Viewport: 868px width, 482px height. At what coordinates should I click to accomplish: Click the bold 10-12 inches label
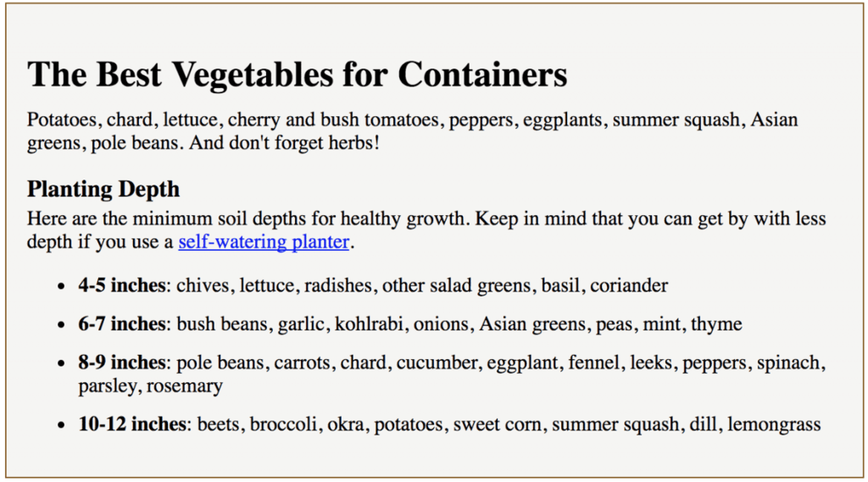tap(132, 424)
